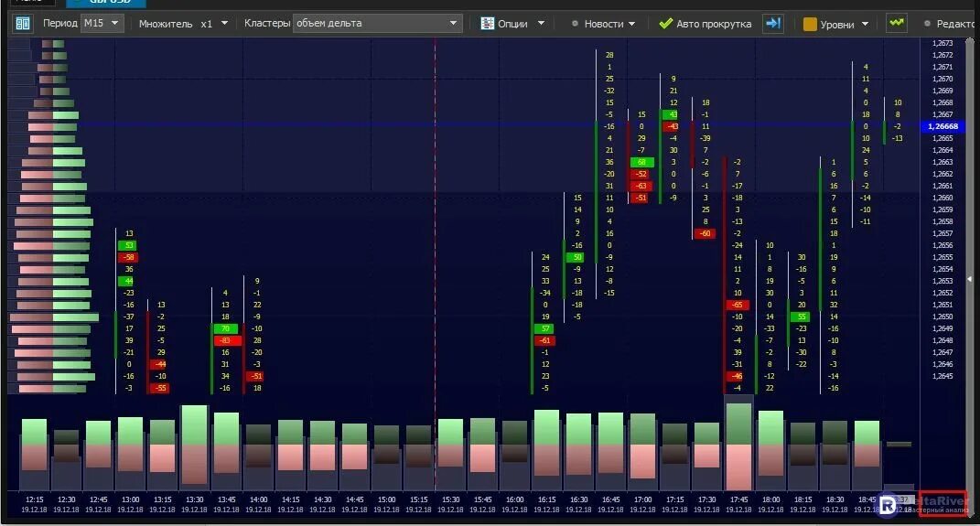This screenshot has width=980, height=526.
Task: Click the Опции grid icon
Action: click(487, 24)
